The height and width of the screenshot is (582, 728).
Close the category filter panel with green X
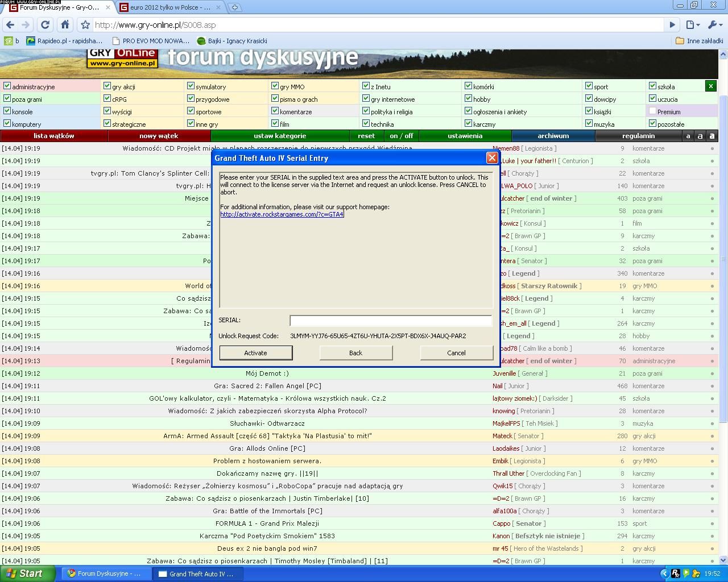click(710, 86)
